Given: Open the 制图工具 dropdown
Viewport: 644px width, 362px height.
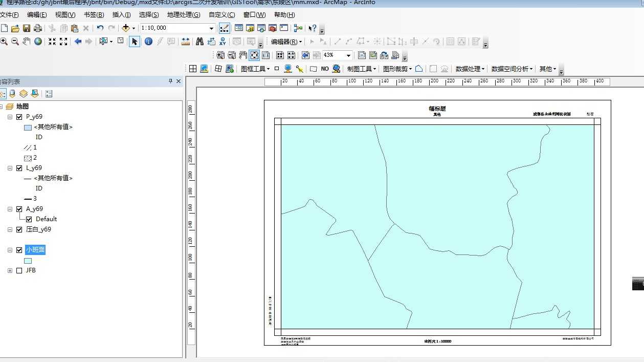Looking at the screenshot, I should (x=361, y=69).
